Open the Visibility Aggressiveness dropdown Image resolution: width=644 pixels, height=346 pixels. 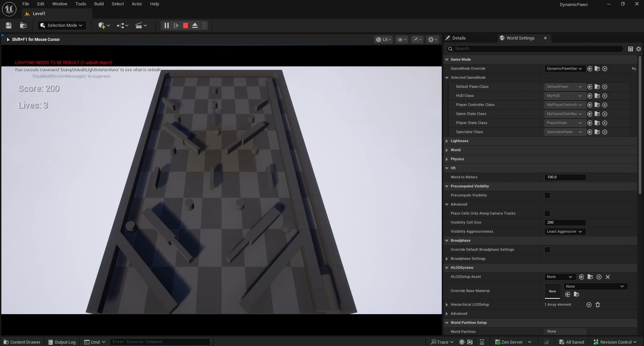click(x=565, y=232)
